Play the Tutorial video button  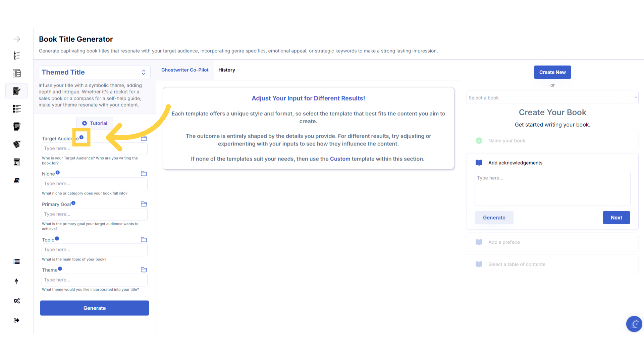pos(95,123)
